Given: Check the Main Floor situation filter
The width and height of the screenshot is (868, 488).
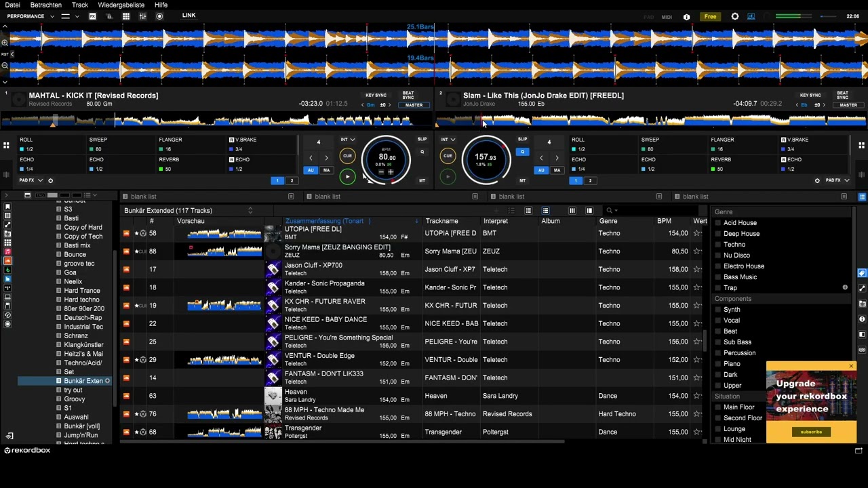Looking at the screenshot, I should click(x=718, y=407).
